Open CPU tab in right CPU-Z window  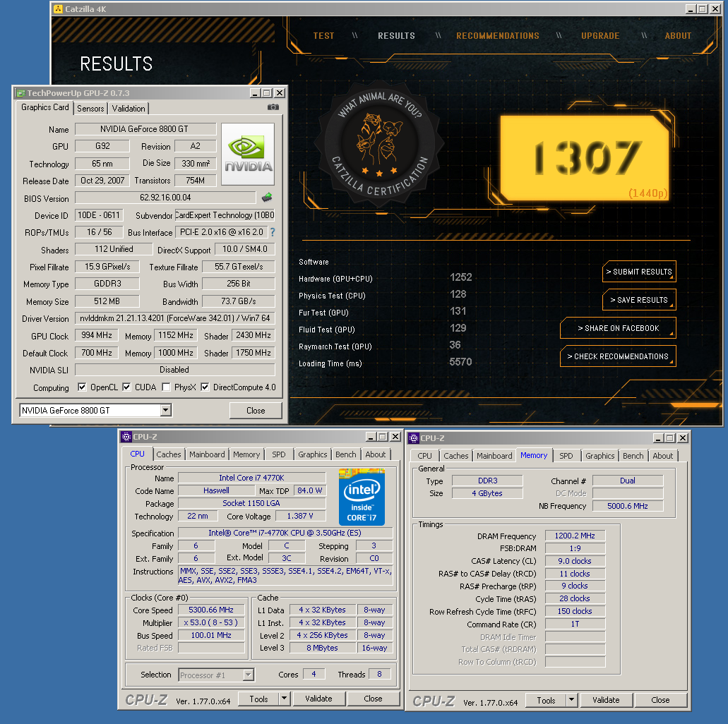[424, 457]
